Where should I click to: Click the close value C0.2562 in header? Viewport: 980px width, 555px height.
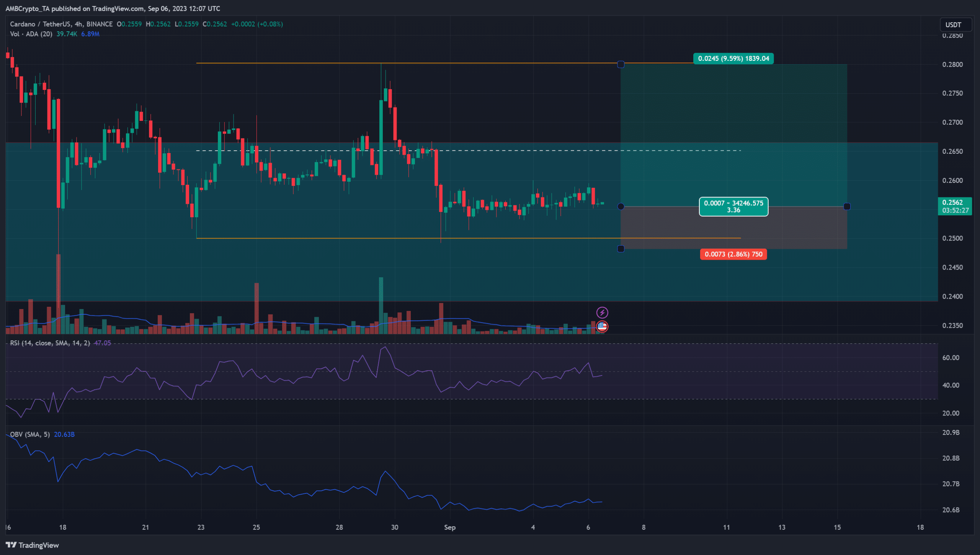tap(215, 24)
